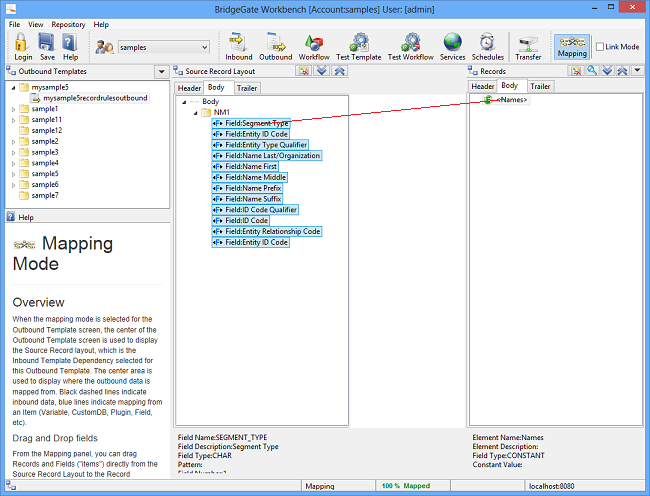Expand the sample3 folder
This screenshot has width=650, height=496.
click(14, 152)
